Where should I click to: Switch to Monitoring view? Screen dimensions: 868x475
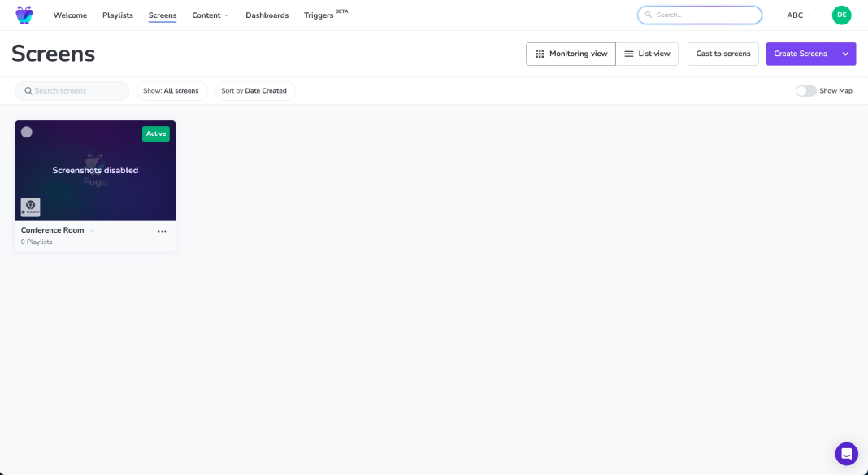click(x=571, y=54)
